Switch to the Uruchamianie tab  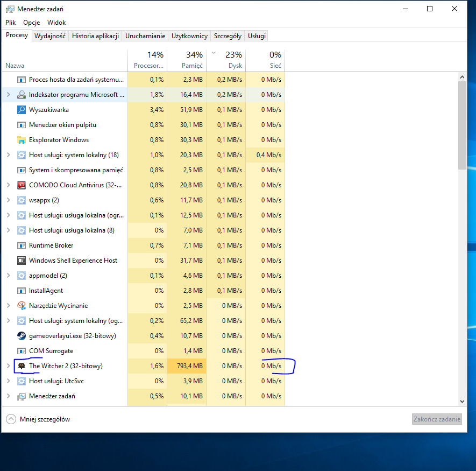click(145, 36)
